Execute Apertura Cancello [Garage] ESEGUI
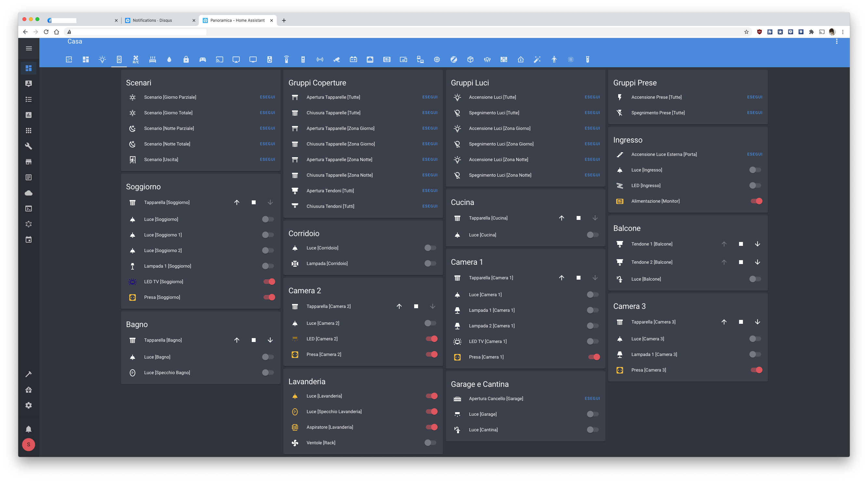This screenshot has height=481, width=868. tap(592, 399)
